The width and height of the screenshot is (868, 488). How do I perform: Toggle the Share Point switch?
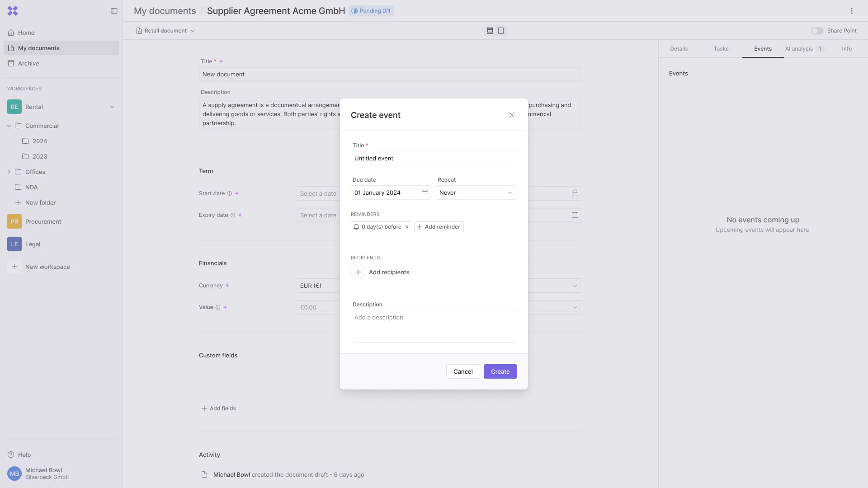pyautogui.click(x=817, y=31)
